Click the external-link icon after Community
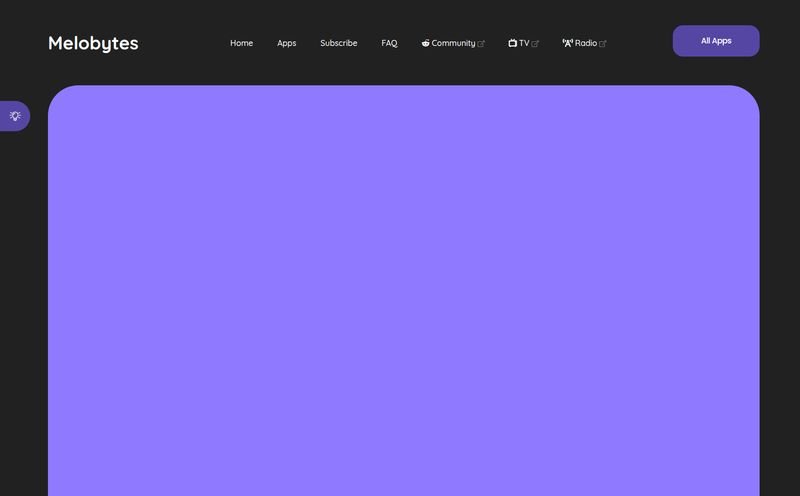The width and height of the screenshot is (800, 496). pos(481,44)
